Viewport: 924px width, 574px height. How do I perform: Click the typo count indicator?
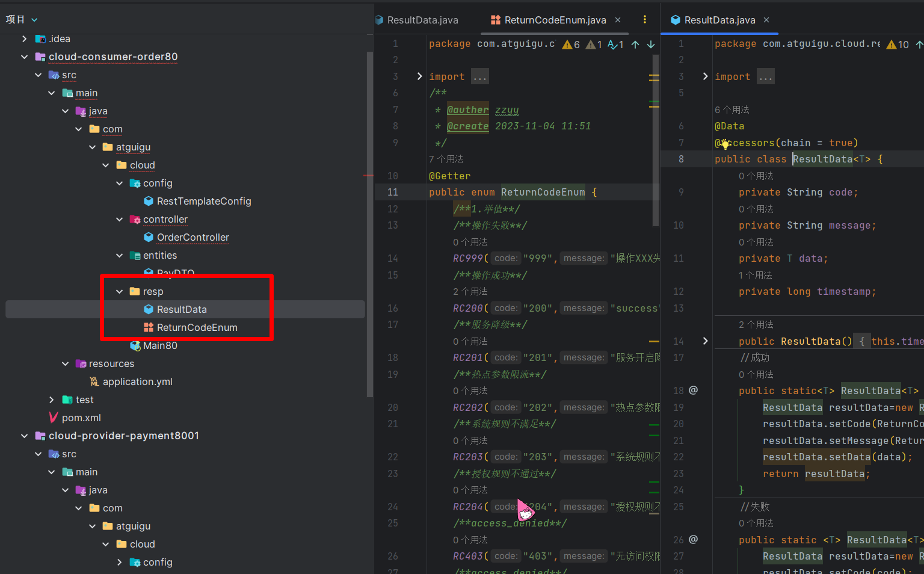615,45
